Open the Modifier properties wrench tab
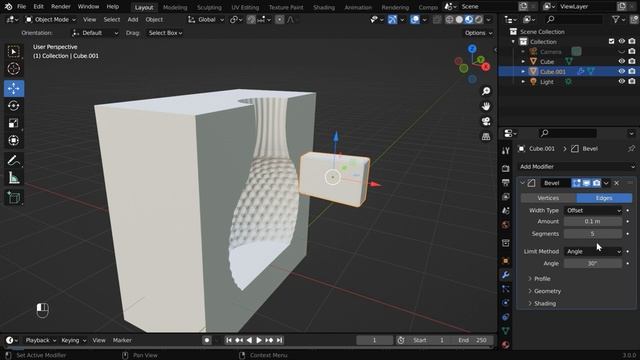The height and width of the screenshot is (360, 640). (x=506, y=275)
